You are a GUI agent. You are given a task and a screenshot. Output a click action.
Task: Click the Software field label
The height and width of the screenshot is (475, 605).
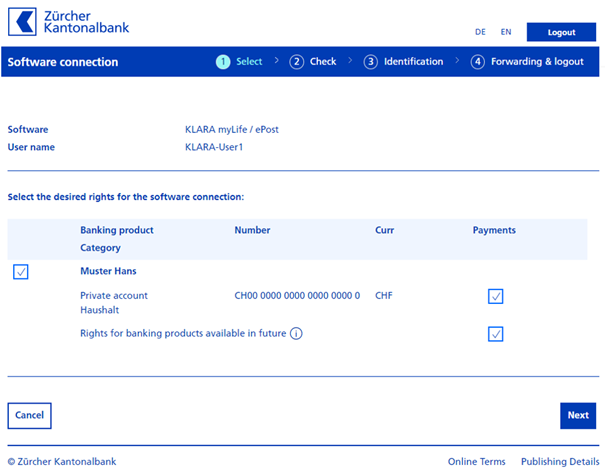coord(28,129)
